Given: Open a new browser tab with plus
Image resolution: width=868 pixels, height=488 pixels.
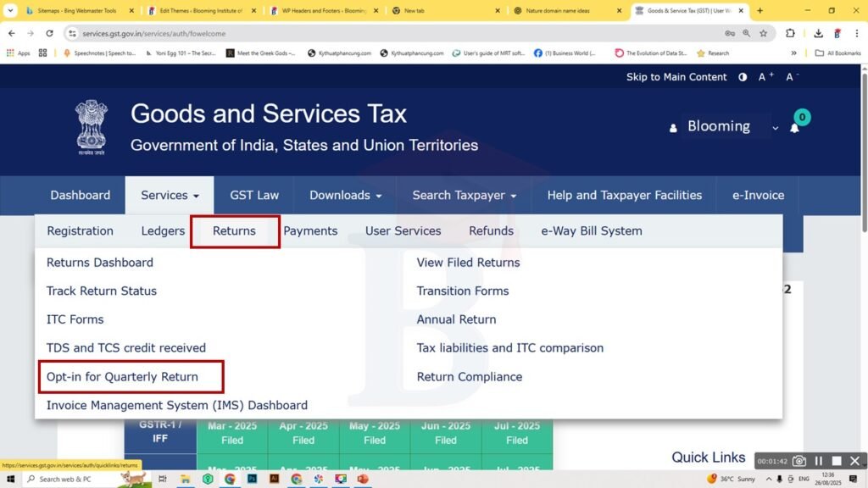Looking at the screenshot, I should [759, 10].
